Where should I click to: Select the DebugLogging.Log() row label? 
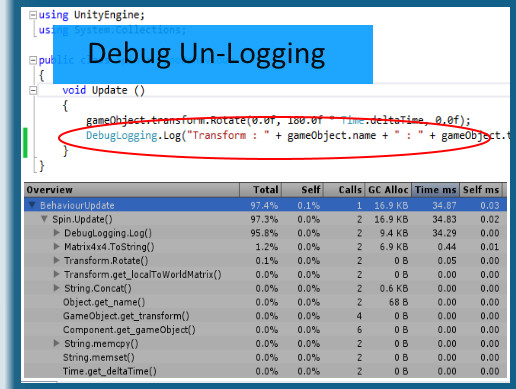[x=108, y=233]
